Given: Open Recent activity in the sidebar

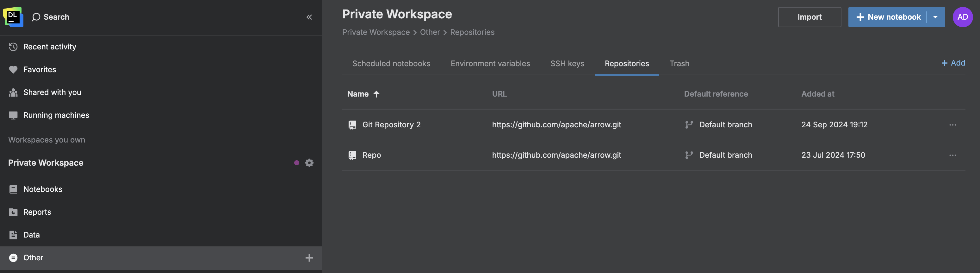Looking at the screenshot, I should point(49,47).
